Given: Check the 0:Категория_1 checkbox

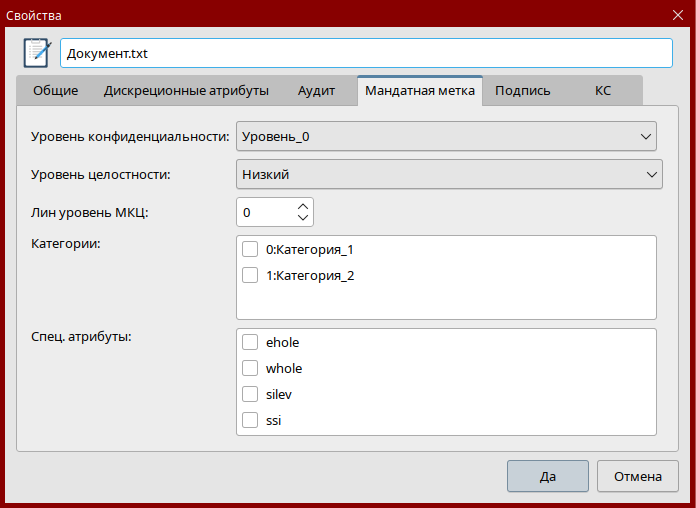Looking at the screenshot, I should [x=250, y=250].
